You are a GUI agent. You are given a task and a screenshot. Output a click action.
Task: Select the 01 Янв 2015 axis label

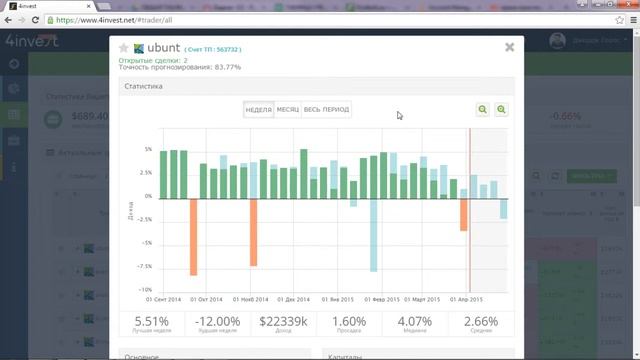tap(337, 299)
